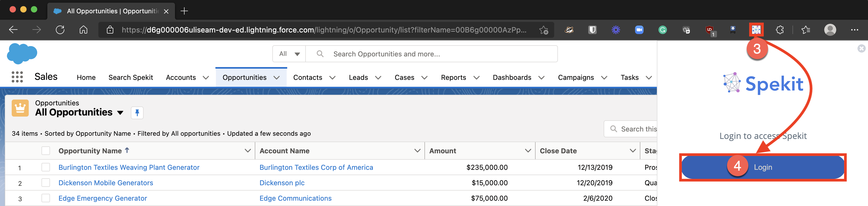Sort by Opportunity Name column header
Image resolution: width=868 pixels, height=206 pixels.
[90, 151]
